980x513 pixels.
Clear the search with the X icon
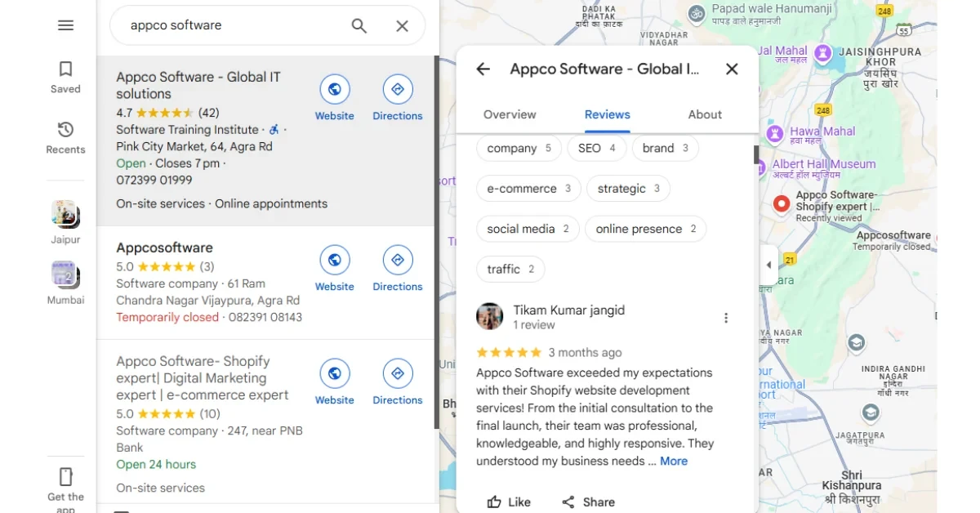[x=402, y=26]
